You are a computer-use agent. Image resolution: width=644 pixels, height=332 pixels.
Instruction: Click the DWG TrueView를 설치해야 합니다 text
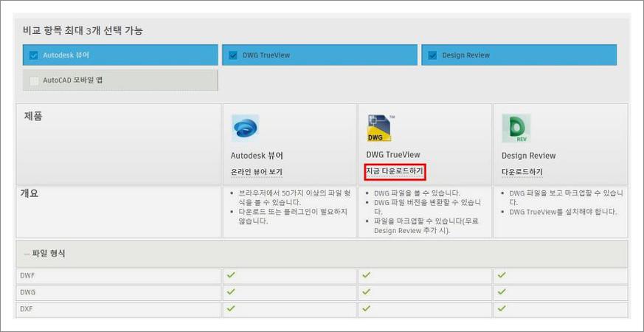[x=563, y=212]
